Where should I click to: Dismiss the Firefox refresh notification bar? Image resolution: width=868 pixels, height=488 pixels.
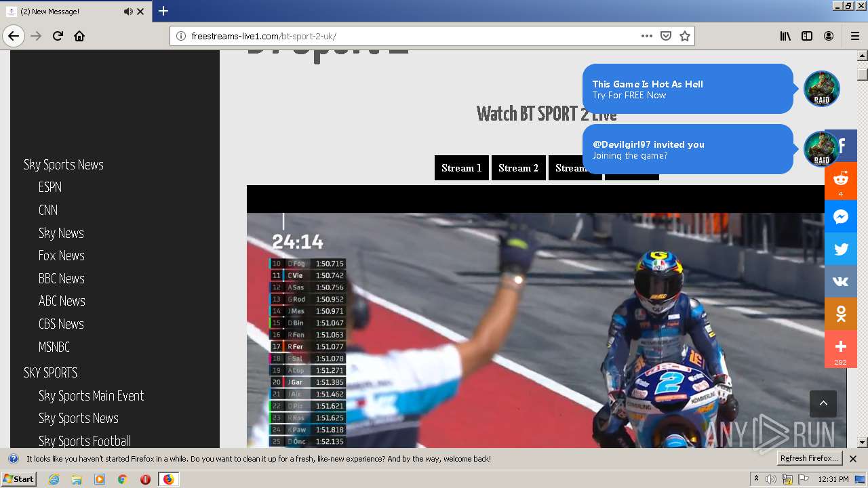coord(853,459)
